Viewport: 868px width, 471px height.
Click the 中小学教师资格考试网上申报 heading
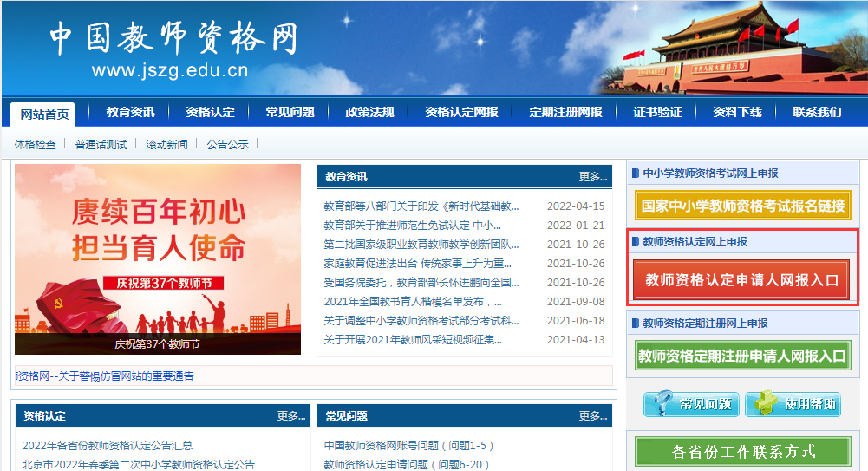[710, 173]
